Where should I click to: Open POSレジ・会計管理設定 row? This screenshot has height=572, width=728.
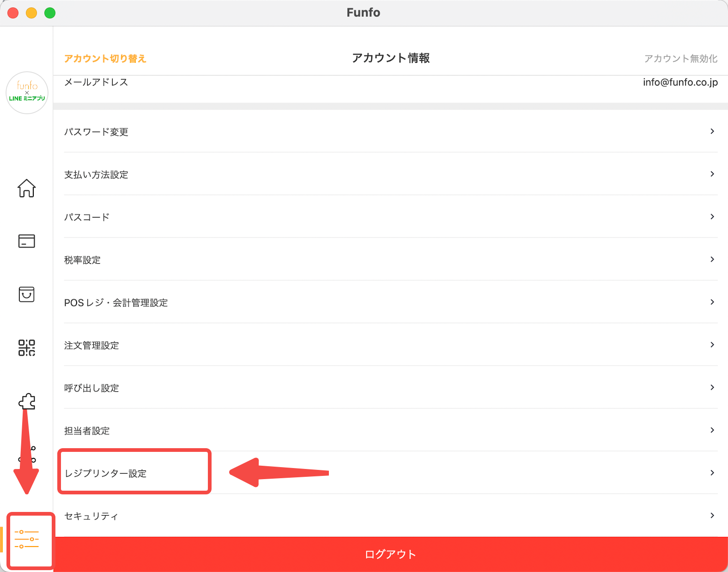click(116, 303)
